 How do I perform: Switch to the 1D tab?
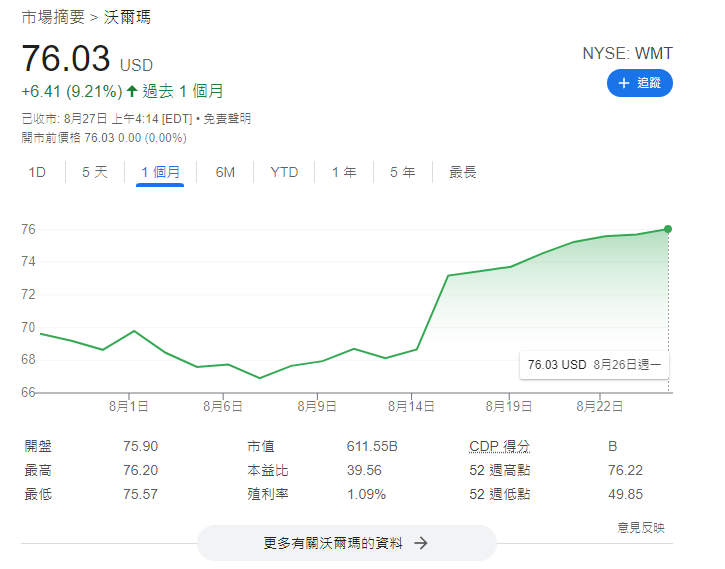(37, 172)
